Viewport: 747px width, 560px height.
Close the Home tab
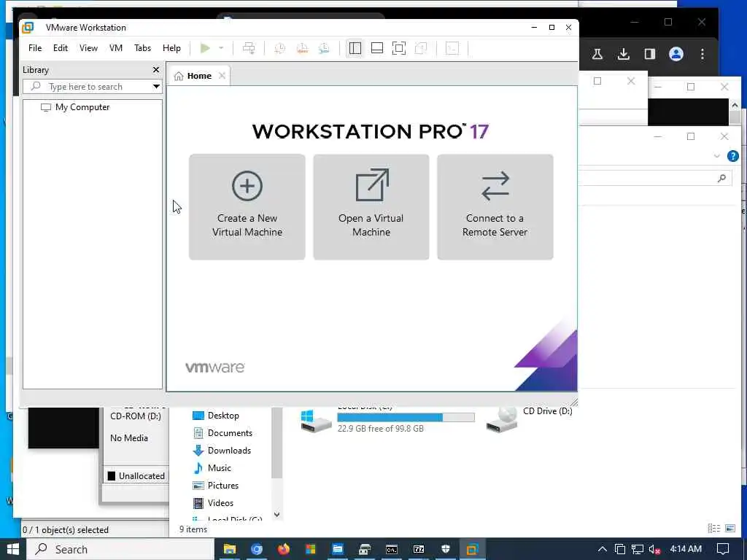pyautogui.click(x=222, y=76)
